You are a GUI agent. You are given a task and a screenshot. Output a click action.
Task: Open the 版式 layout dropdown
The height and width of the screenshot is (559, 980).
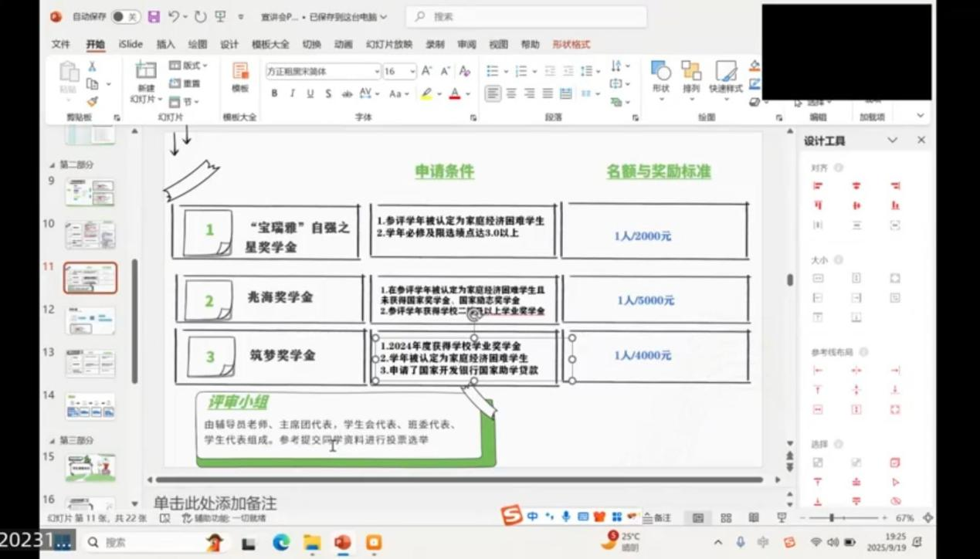click(x=188, y=66)
